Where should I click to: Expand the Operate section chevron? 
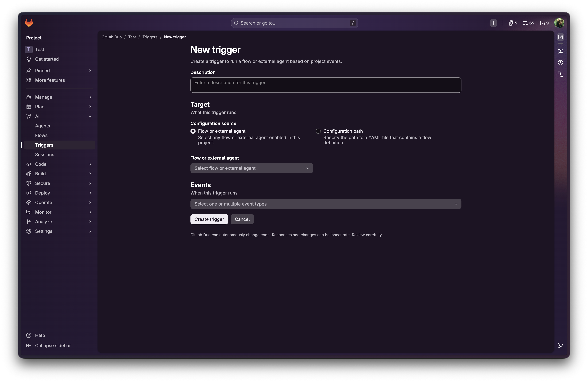click(90, 202)
